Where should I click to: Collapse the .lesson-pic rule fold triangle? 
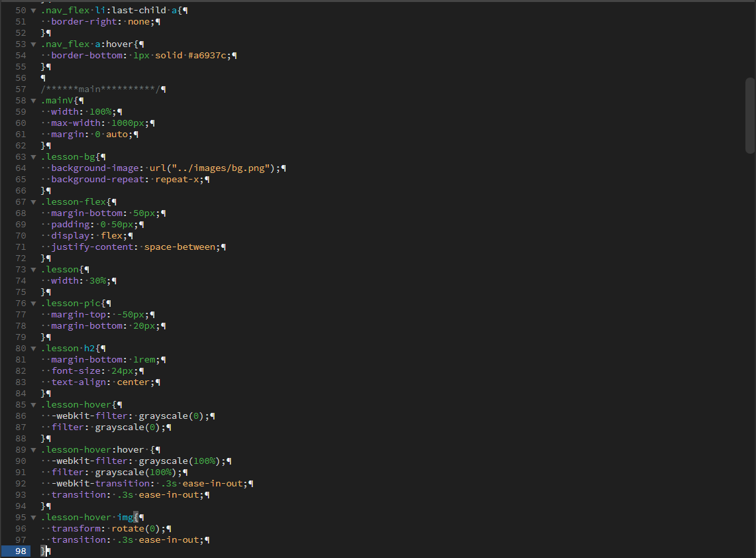[33, 304]
